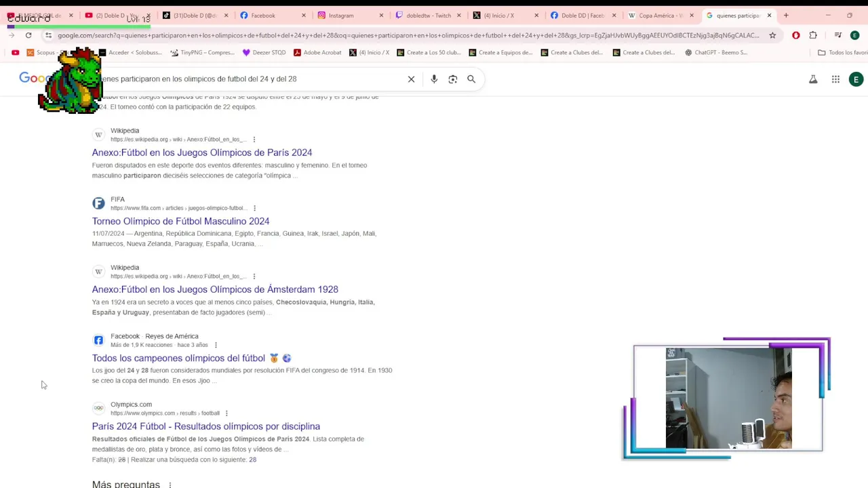
Task: Open more options for the Ámsterdam 1928 result
Action: pyautogui.click(x=254, y=277)
